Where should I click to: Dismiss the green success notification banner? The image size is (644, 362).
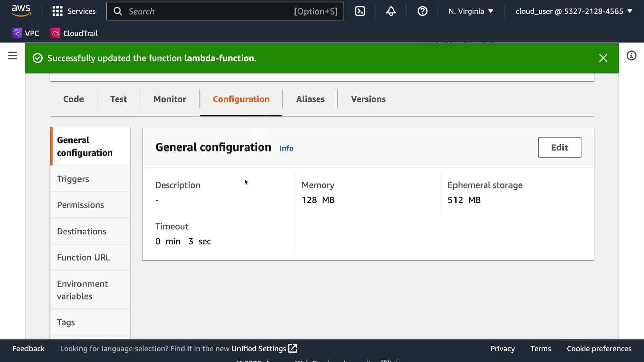click(x=603, y=58)
